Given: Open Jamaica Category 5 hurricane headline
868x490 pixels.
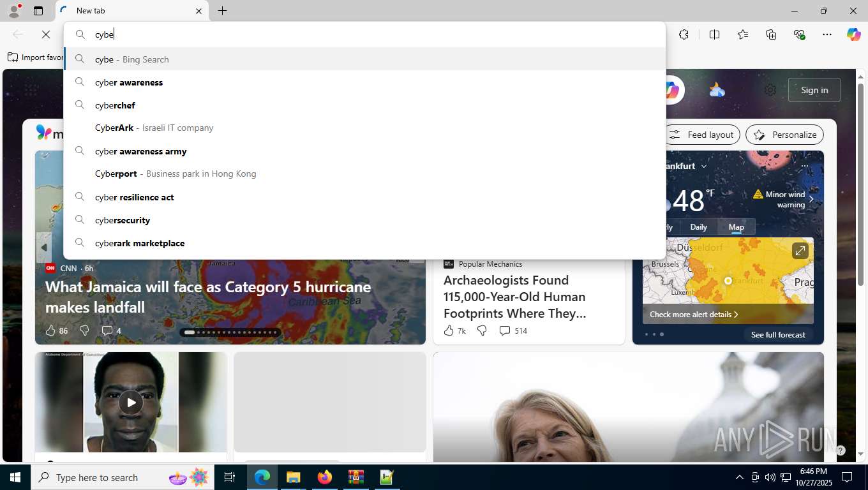Looking at the screenshot, I should [x=208, y=297].
